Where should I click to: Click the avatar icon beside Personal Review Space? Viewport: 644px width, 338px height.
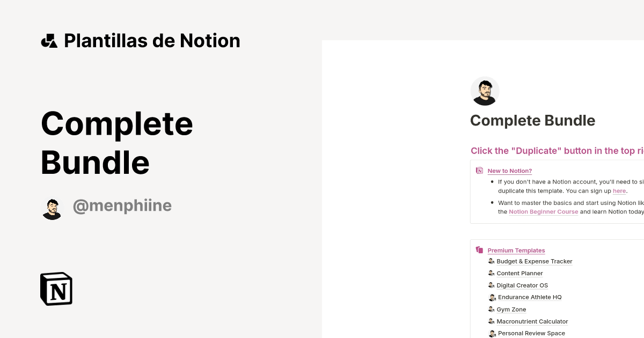coord(492,333)
